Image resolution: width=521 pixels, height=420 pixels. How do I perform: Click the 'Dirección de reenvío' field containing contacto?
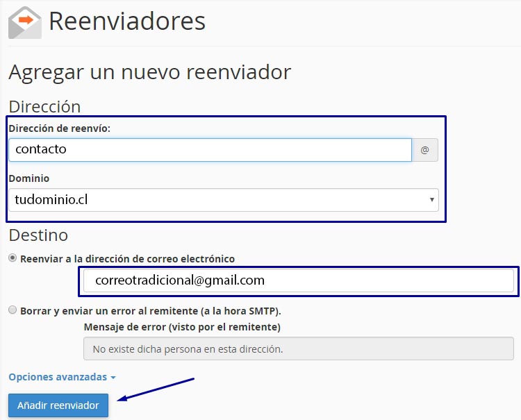pos(210,150)
